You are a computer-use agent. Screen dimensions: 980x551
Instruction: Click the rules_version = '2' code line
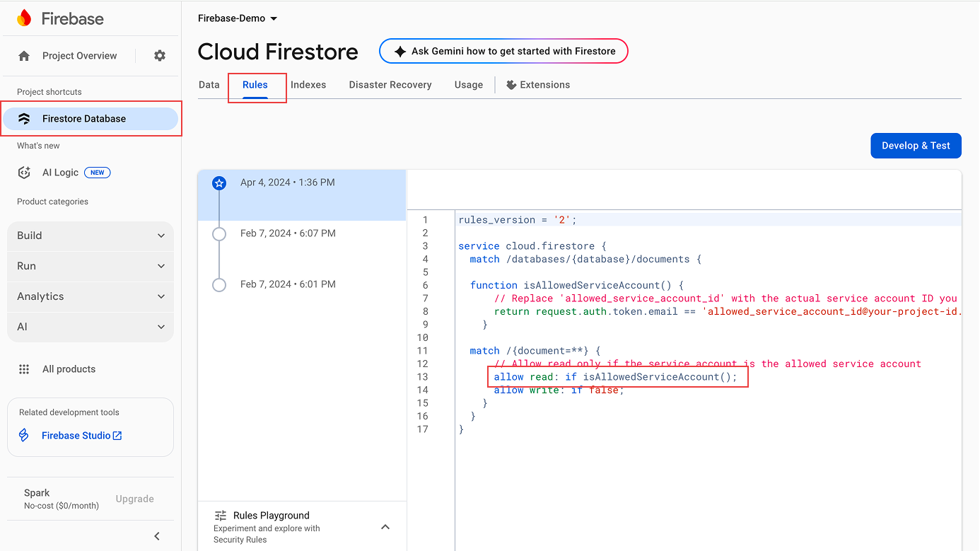[518, 220]
